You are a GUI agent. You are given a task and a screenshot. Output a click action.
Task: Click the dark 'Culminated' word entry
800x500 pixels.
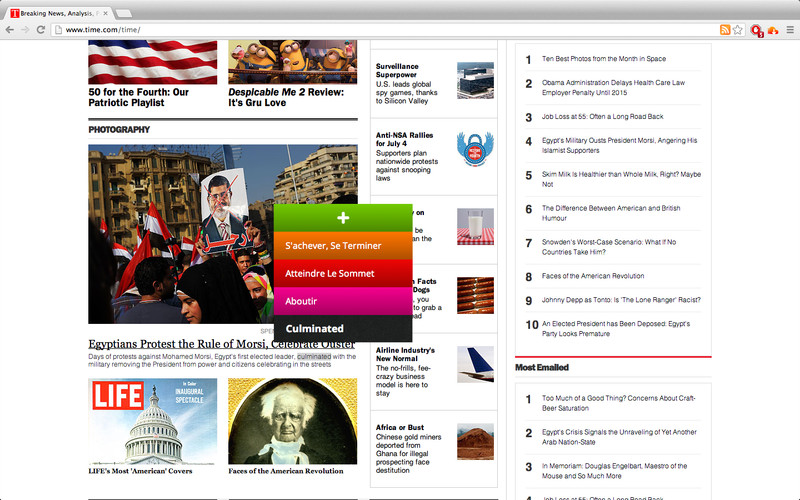coord(343,329)
